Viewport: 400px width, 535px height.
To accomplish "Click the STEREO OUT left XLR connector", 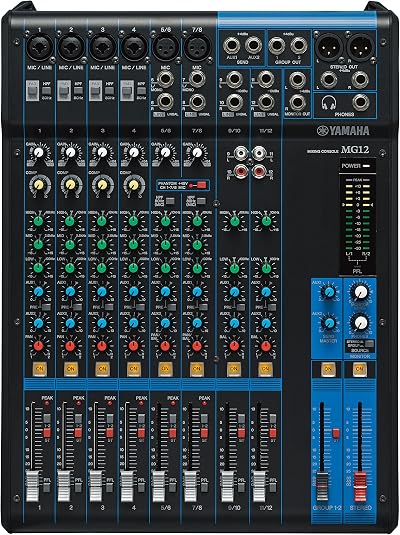I will [330, 47].
